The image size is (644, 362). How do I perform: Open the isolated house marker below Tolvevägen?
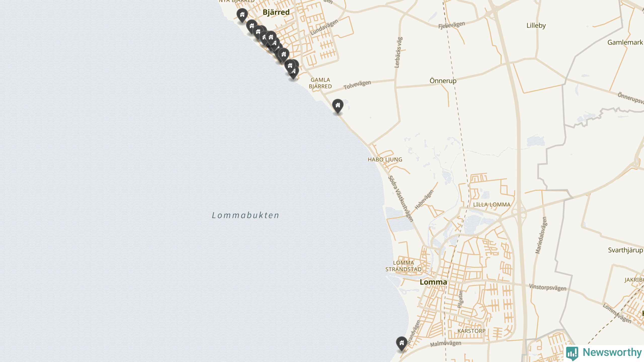338,106
